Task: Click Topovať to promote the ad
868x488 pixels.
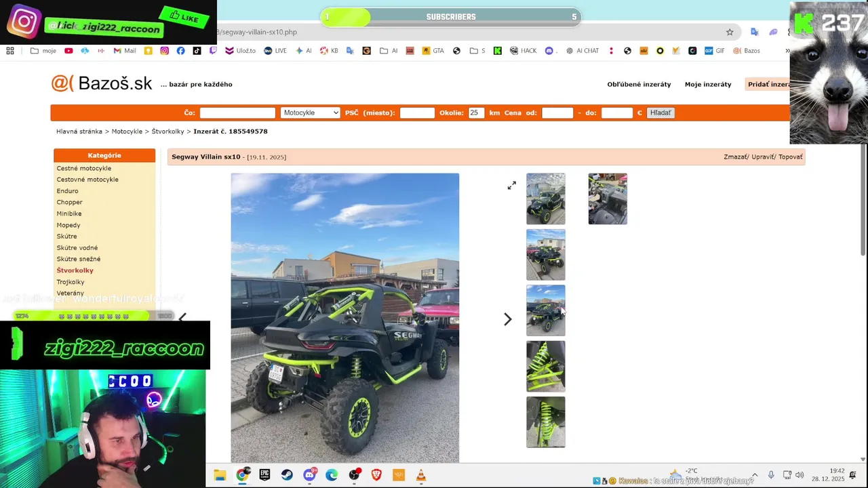Action: [791, 157]
